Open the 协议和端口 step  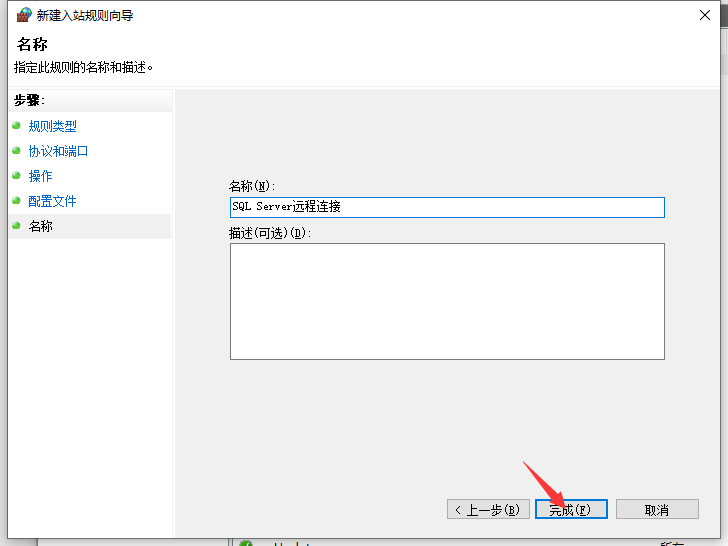click(58, 151)
